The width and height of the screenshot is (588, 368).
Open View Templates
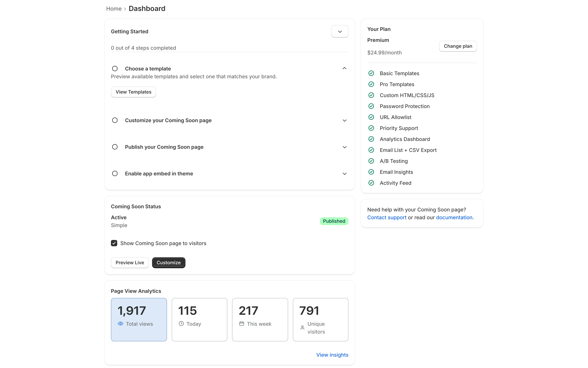coord(133,92)
